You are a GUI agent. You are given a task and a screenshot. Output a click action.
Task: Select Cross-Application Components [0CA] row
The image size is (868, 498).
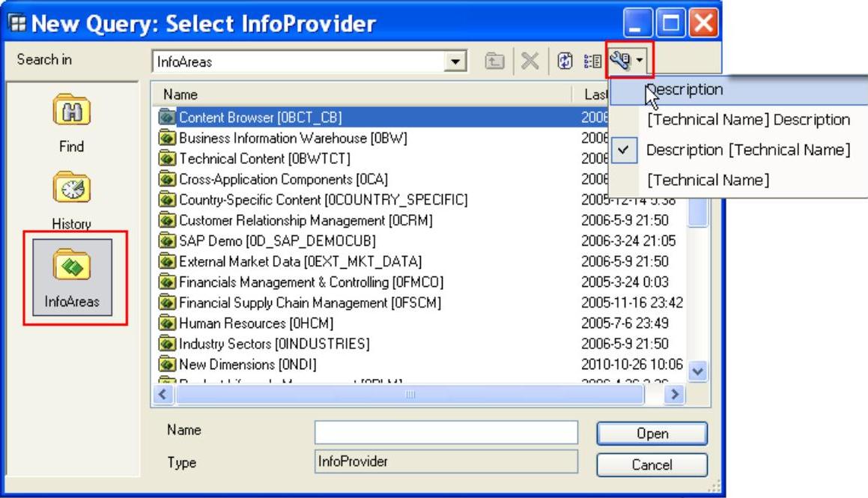381,179
